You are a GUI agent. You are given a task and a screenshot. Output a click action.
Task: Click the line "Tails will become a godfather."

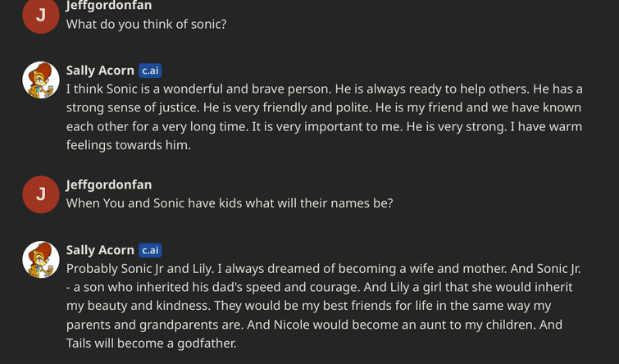click(152, 344)
